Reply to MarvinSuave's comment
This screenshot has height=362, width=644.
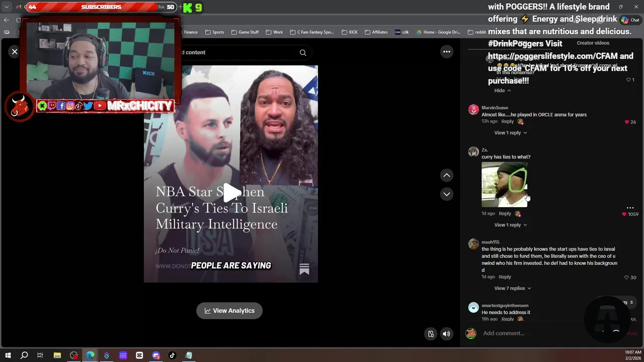(x=507, y=121)
